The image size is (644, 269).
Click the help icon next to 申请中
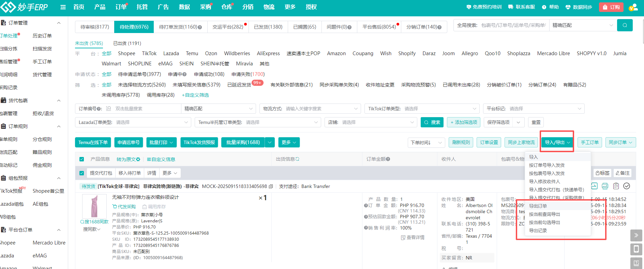[184, 74]
